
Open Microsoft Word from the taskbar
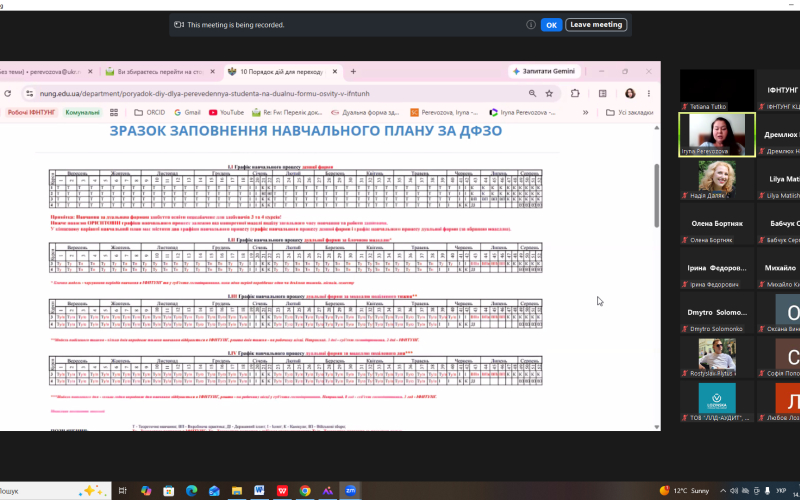coord(259,491)
